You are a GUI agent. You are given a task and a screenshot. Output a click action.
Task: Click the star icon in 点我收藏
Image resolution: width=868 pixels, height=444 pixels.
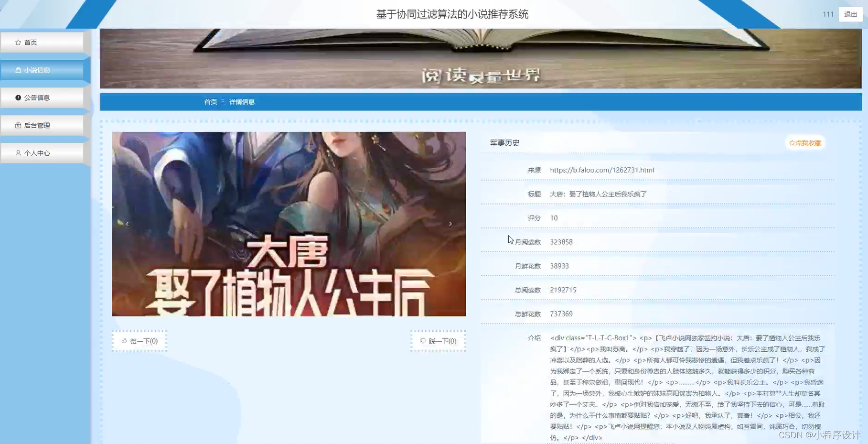pos(792,143)
